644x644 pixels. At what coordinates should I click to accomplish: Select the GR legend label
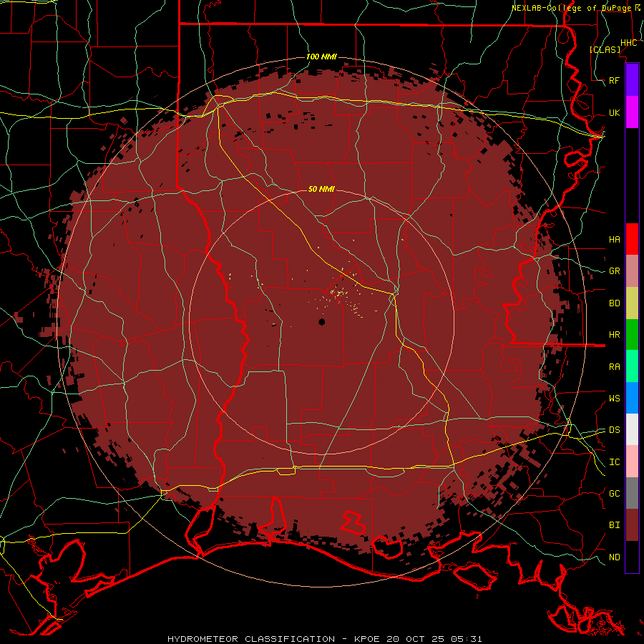point(615,271)
